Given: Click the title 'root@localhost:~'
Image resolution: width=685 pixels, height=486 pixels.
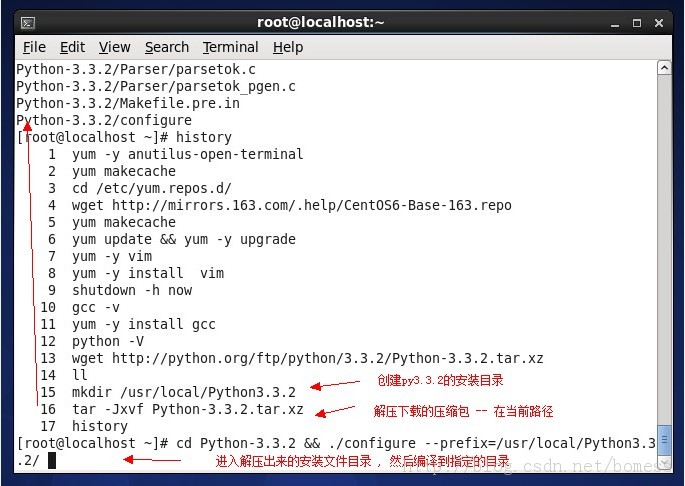Looking at the screenshot, I should [x=320, y=22].
